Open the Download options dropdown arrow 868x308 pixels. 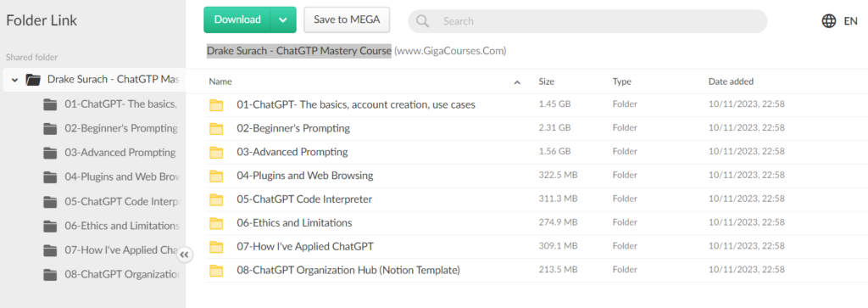(x=283, y=20)
